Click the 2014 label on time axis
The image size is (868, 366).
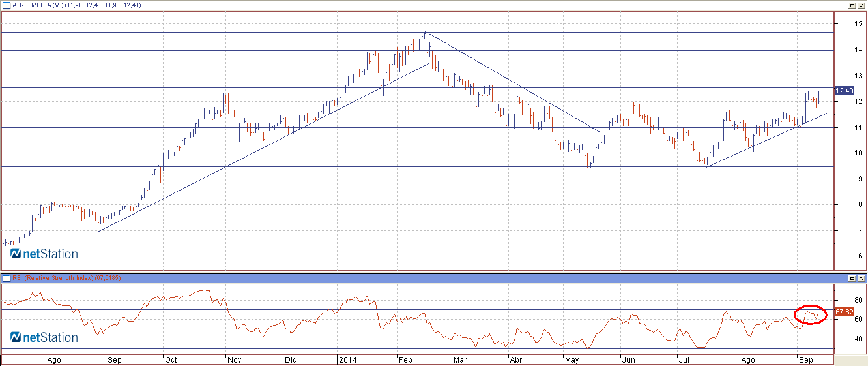click(x=347, y=359)
